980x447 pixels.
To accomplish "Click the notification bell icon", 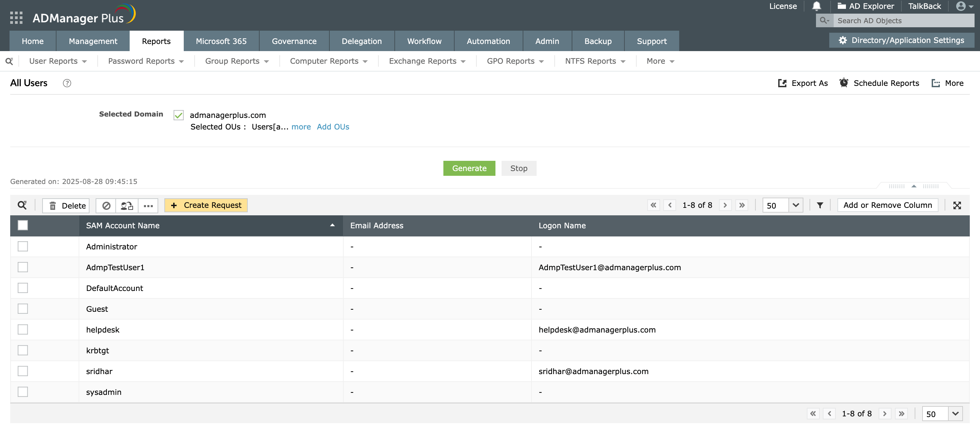I will click(x=816, y=6).
